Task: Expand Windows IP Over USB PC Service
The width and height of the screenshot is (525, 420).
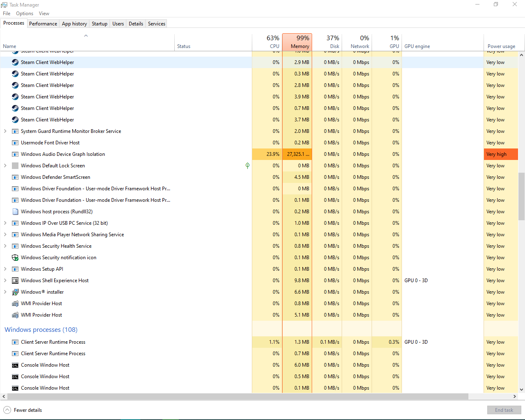Action: pos(5,223)
